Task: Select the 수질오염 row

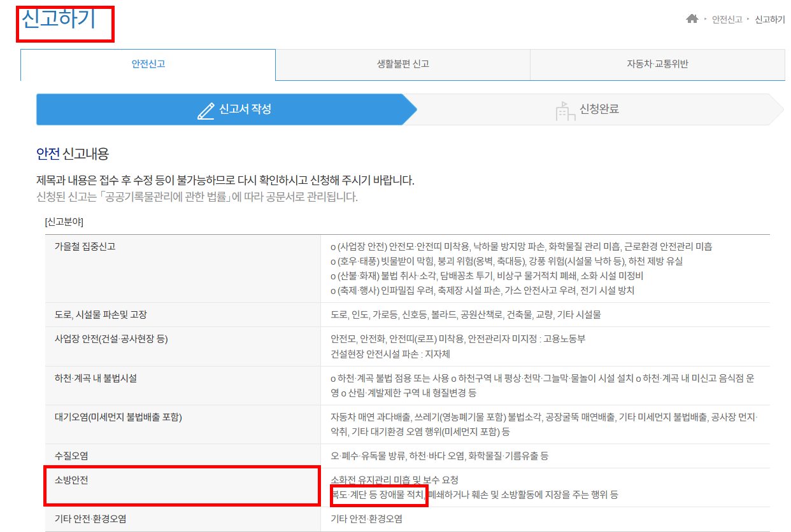Action: pos(408,456)
